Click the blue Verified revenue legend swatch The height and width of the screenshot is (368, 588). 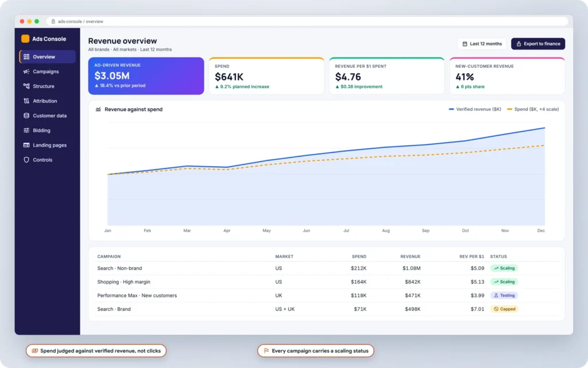tap(451, 109)
